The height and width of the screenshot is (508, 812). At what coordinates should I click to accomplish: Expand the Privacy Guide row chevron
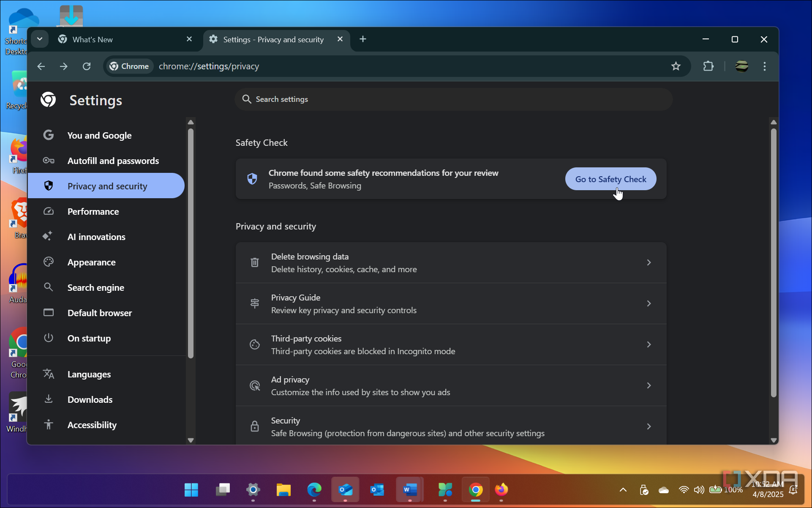[649, 303]
